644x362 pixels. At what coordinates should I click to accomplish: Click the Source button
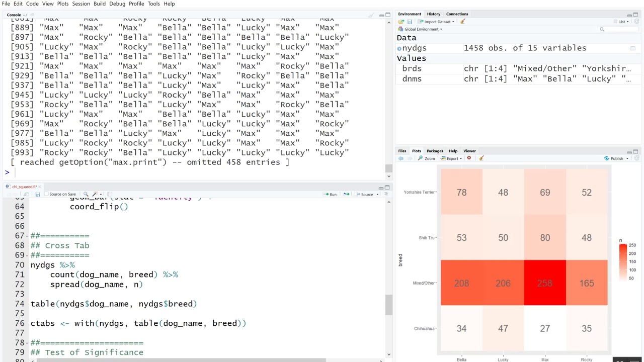364,194
